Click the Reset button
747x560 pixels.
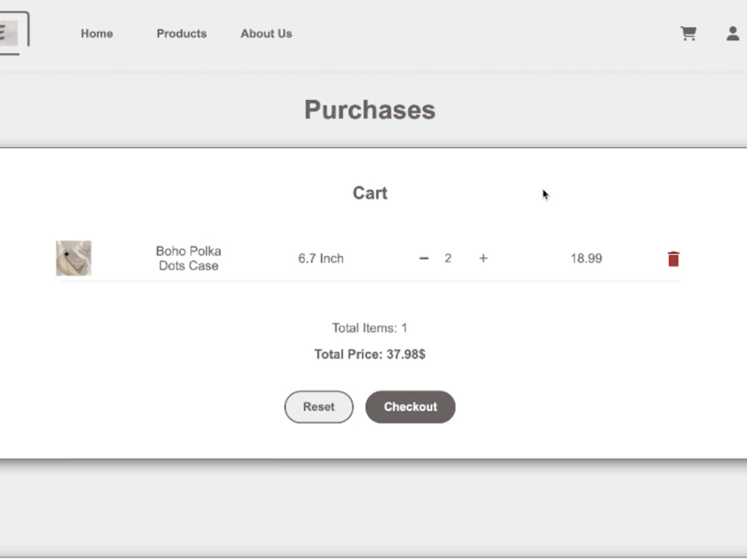coord(319,407)
